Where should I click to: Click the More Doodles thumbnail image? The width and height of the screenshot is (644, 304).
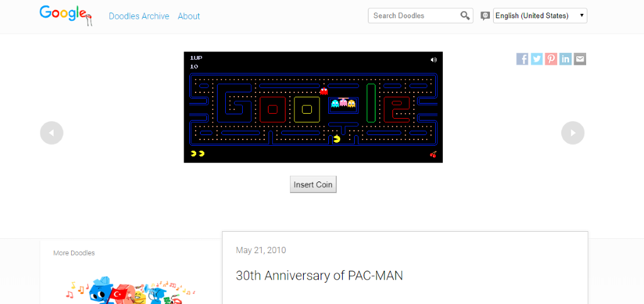click(130, 290)
